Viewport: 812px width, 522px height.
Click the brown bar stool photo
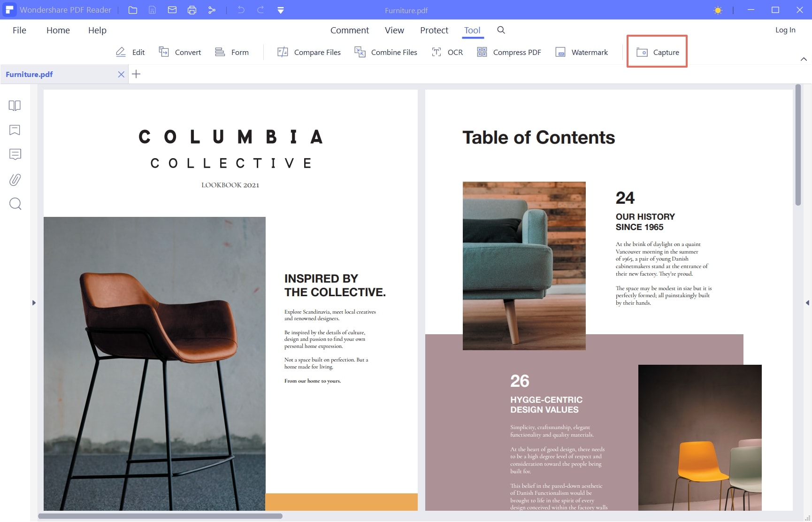[x=154, y=363]
